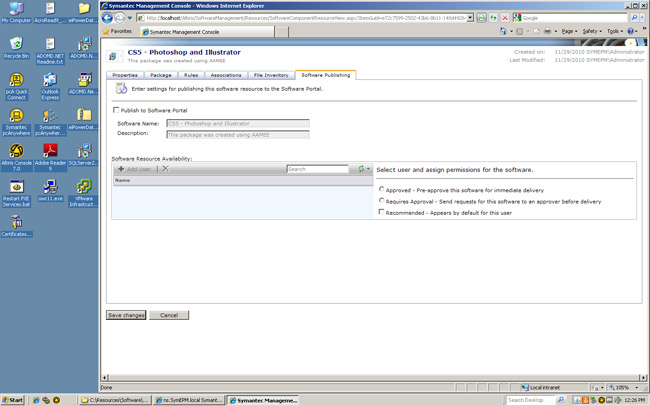The height and width of the screenshot is (406, 650).
Task: Switch to the Rules tab
Action: pyautogui.click(x=191, y=75)
